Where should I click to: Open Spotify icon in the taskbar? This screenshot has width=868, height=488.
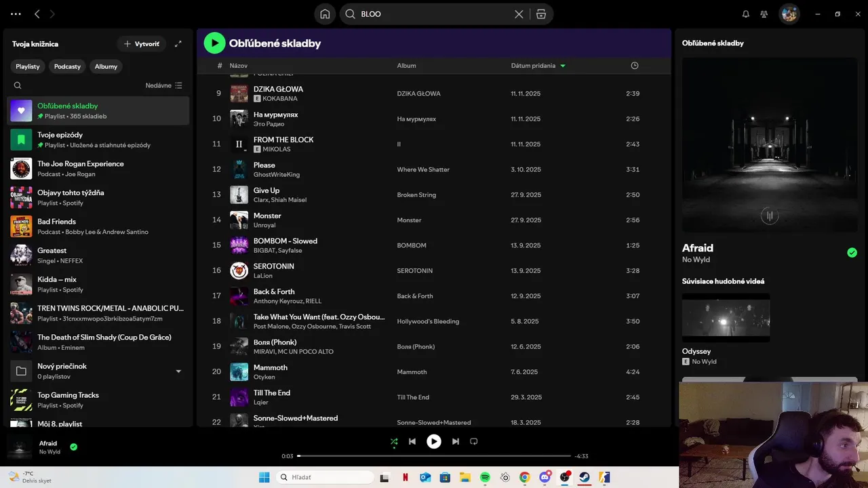[x=485, y=477]
